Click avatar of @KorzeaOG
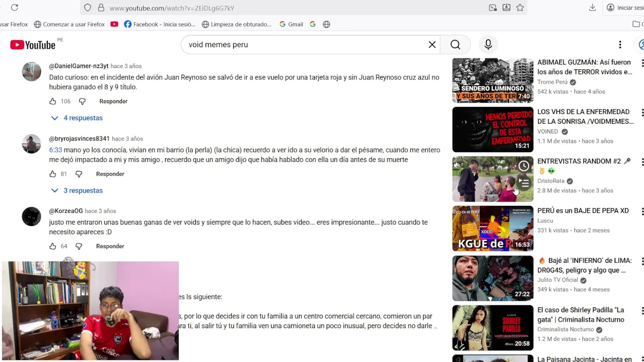 31,217
